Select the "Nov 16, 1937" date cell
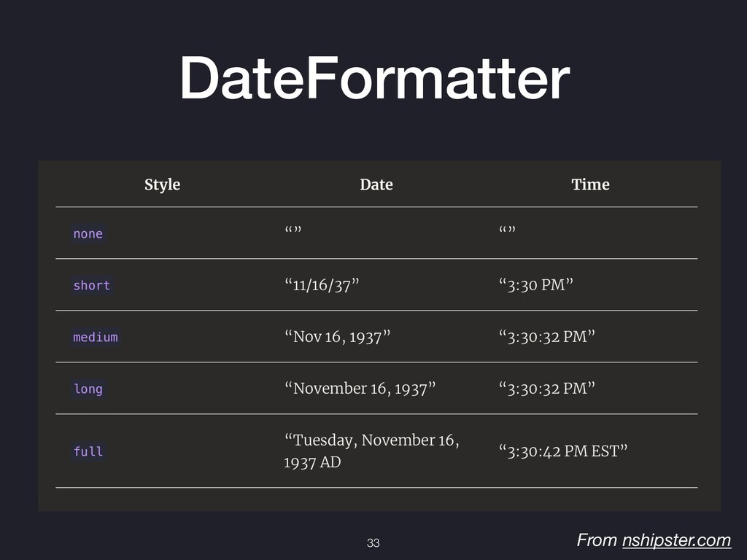 (x=337, y=337)
